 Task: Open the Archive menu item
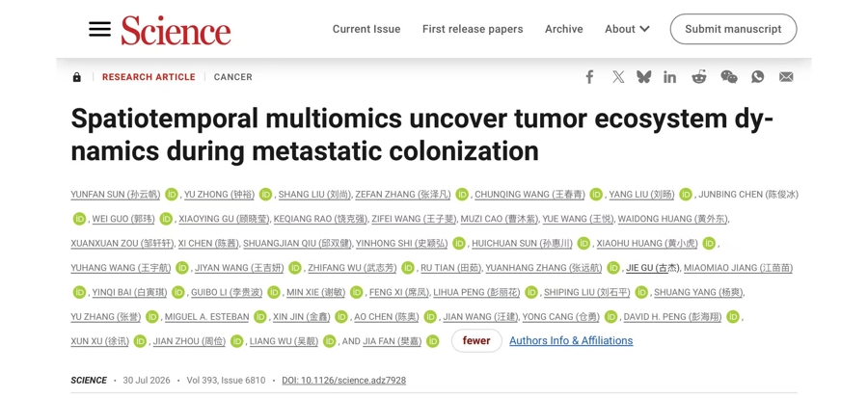tap(564, 29)
